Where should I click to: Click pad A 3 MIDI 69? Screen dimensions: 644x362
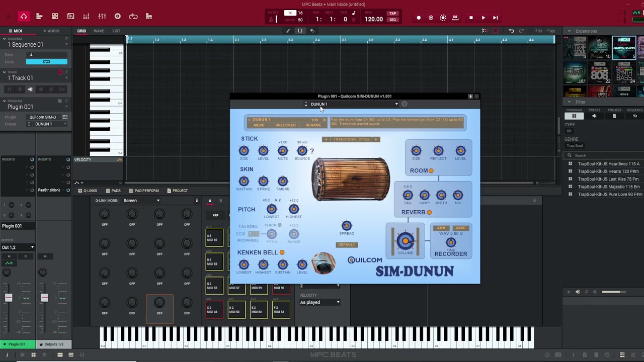[214, 237]
